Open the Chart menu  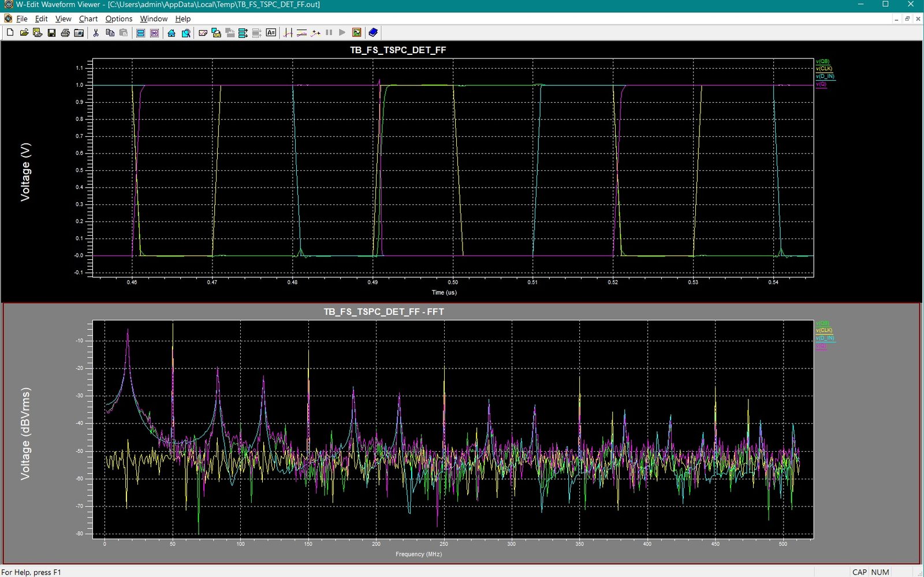click(x=88, y=18)
